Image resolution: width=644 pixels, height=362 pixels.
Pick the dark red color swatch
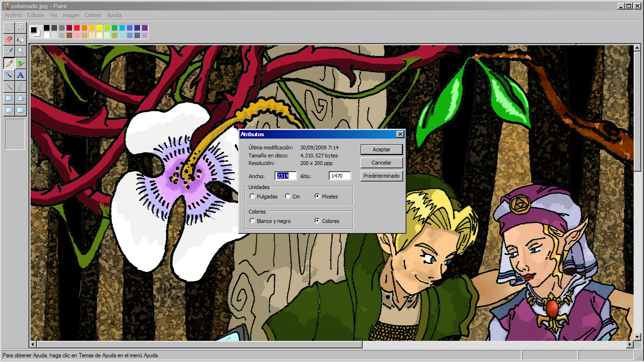pos(69,28)
